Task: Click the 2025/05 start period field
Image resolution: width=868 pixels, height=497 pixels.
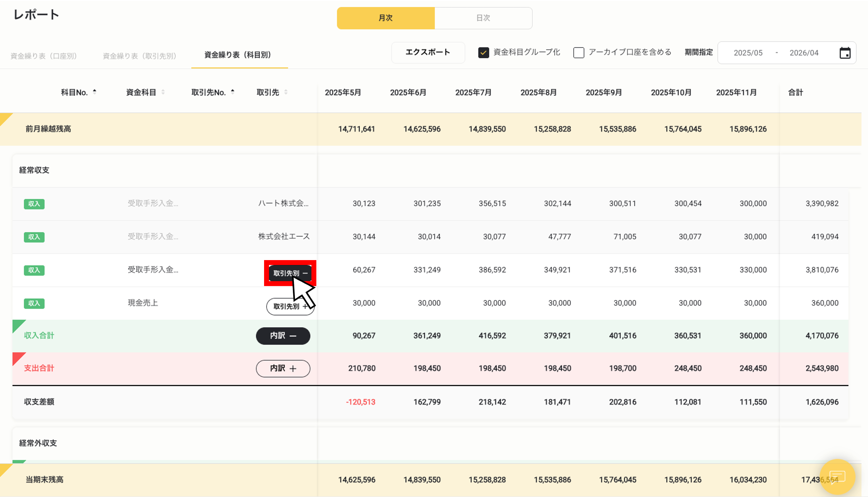Action: point(748,53)
